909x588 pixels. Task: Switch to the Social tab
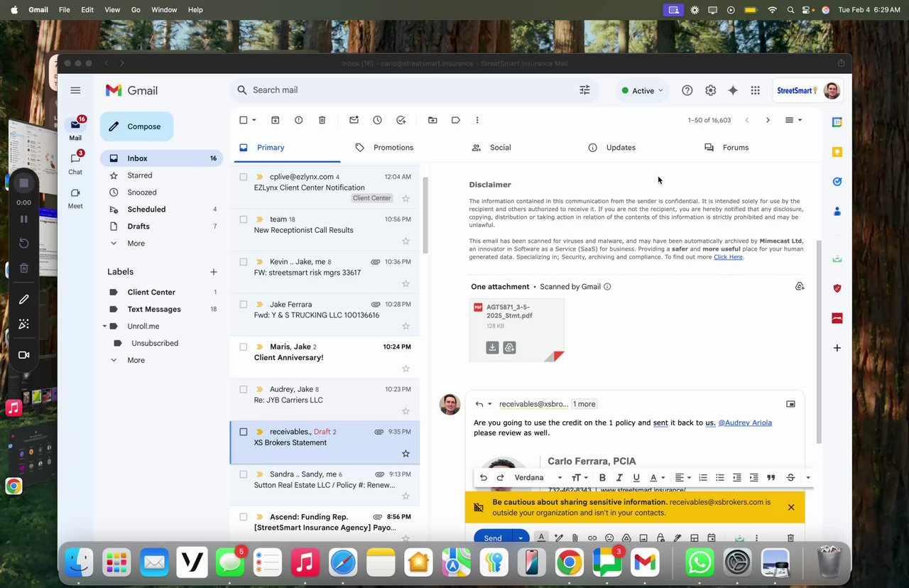point(491,148)
